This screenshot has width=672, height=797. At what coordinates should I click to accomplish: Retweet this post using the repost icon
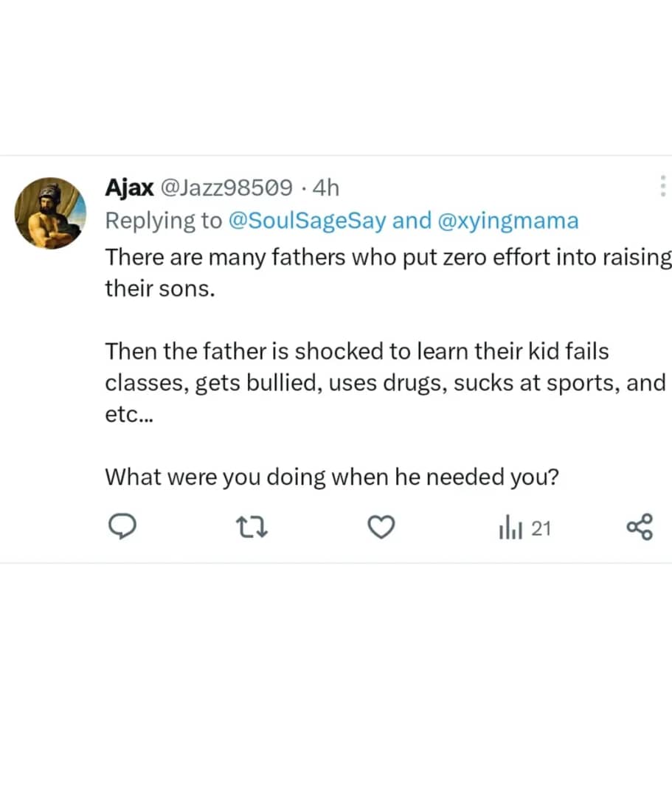[x=253, y=527]
